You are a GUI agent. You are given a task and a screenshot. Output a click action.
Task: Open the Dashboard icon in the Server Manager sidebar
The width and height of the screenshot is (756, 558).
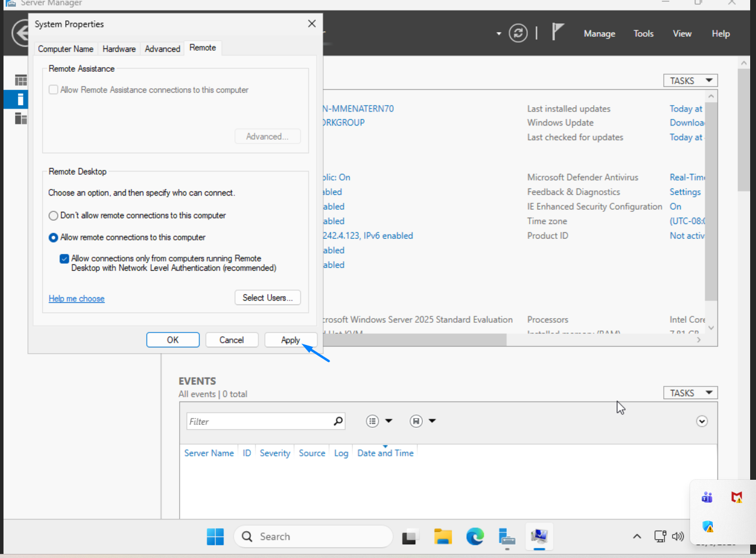[x=21, y=80]
